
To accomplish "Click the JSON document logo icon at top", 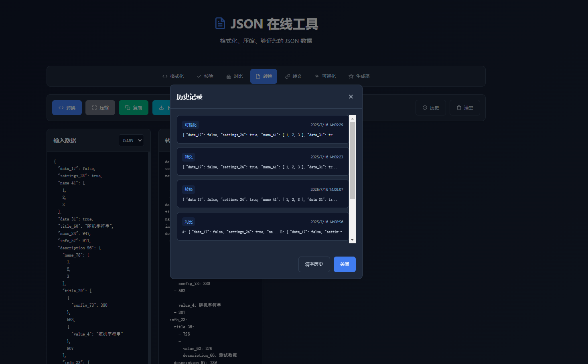I will click(x=220, y=23).
